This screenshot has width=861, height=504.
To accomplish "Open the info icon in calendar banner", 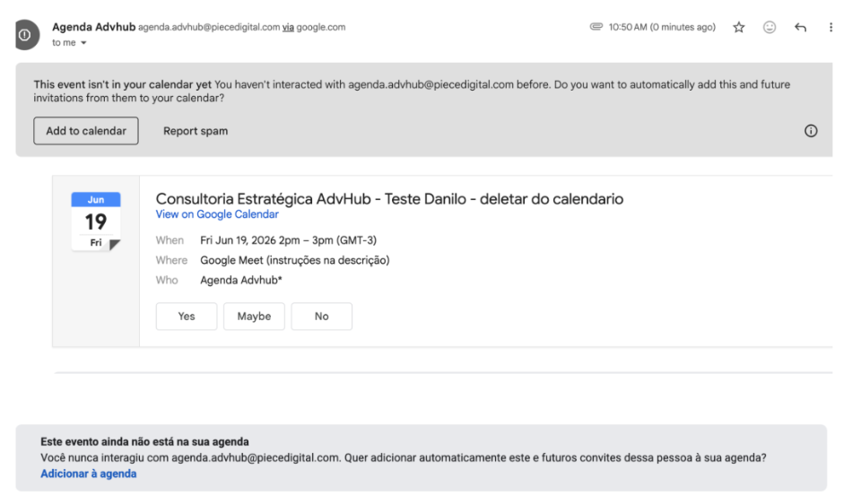I will 811,131.
